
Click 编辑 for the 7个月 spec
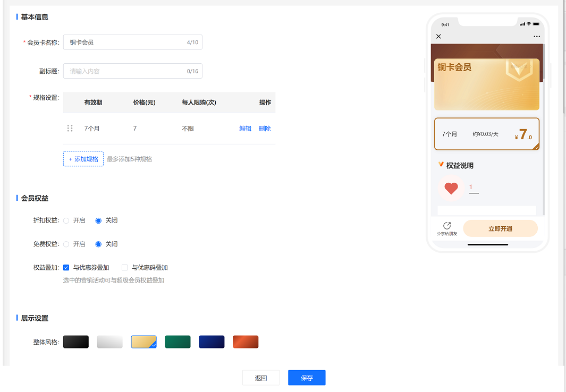pos(245,129)
